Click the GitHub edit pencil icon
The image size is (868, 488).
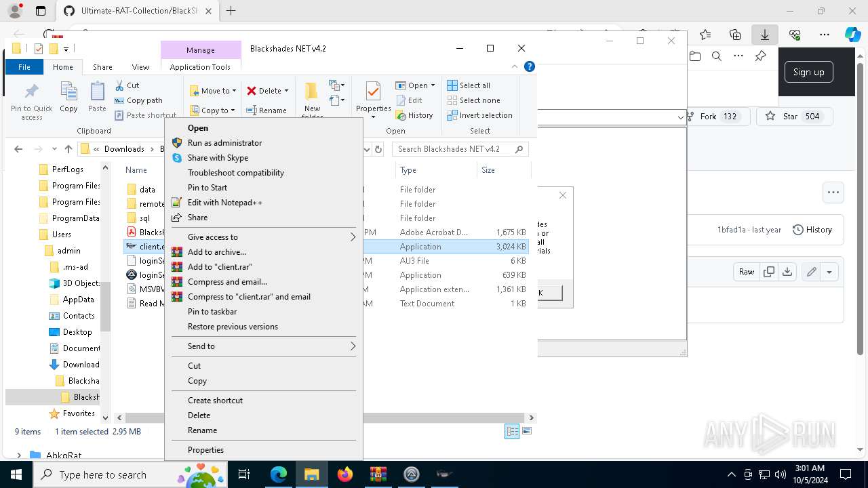click(x=811, y=272)
